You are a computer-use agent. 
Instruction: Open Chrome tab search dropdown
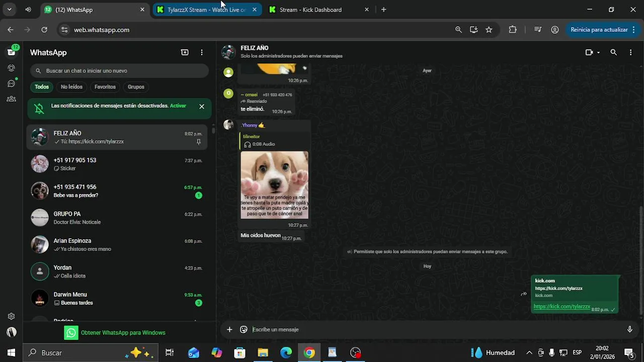[9, 10]
